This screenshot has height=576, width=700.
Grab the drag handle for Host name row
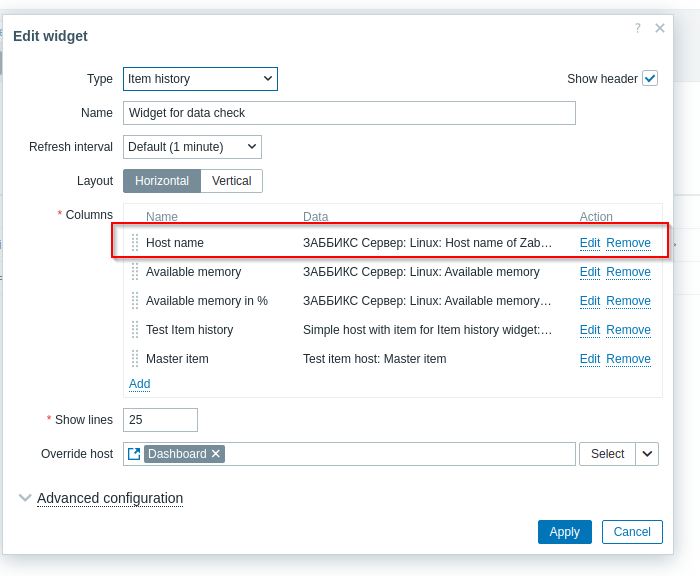point(135,242)
